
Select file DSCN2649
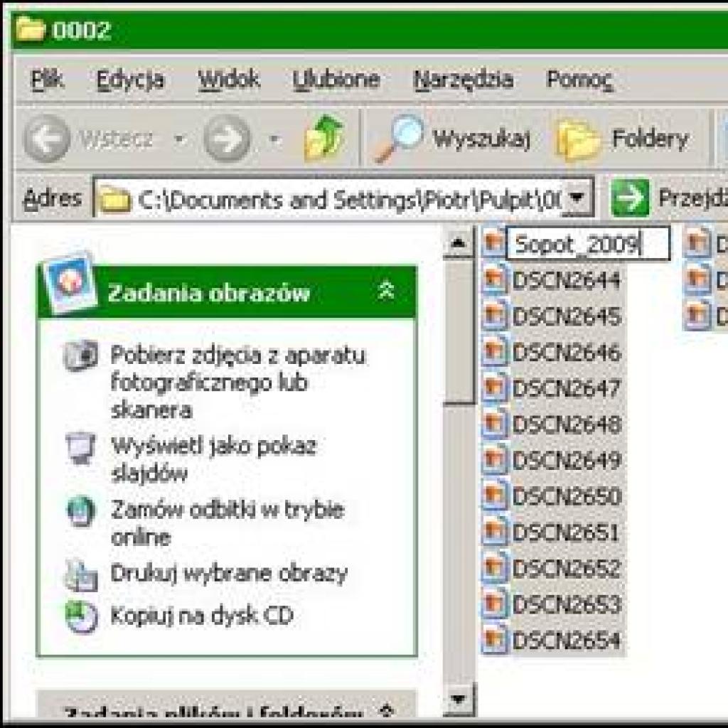click(x=567, y=461)
